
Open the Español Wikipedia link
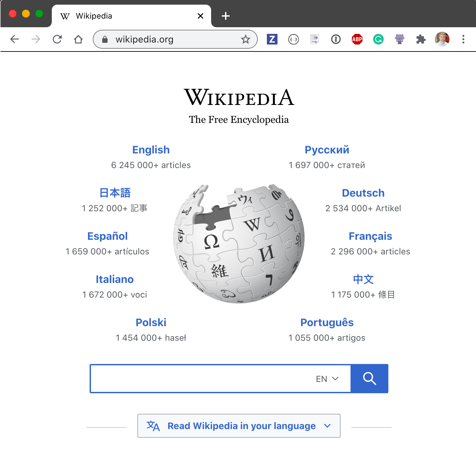click(x=108, y=236)
